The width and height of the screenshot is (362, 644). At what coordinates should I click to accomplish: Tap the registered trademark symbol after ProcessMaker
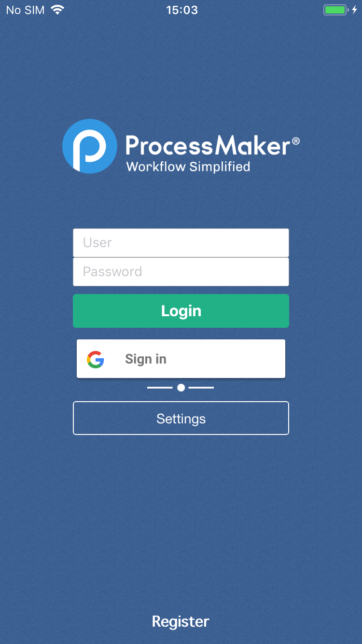[296, 141]
